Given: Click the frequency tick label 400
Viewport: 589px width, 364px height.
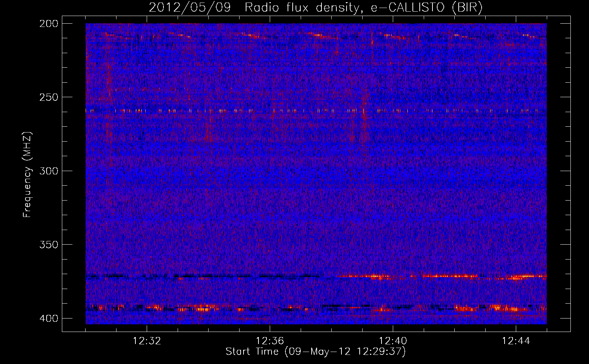Looking at the screenshot, I should (49, 318).
